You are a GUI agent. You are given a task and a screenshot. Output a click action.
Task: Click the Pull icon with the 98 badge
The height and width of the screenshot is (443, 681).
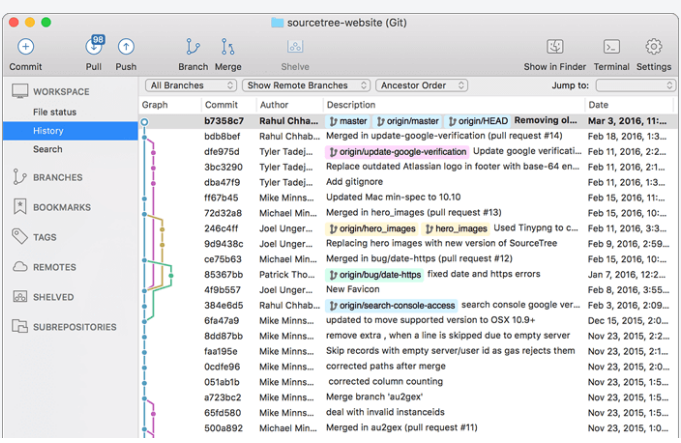click(x=94, y=46)
